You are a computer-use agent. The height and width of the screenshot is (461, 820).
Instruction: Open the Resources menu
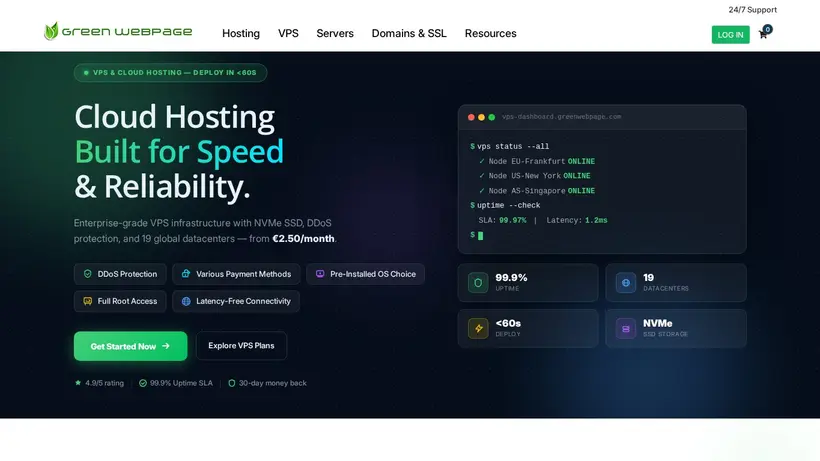[x=491, y=33]
